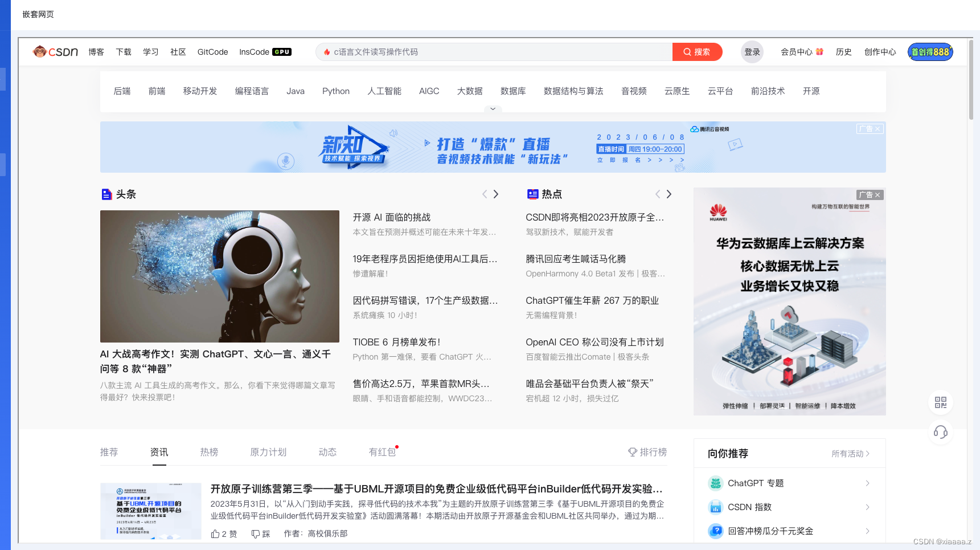Expand more categories via the down chevron
The height and width of the screenshot is (550, 980).
(493, 109)
